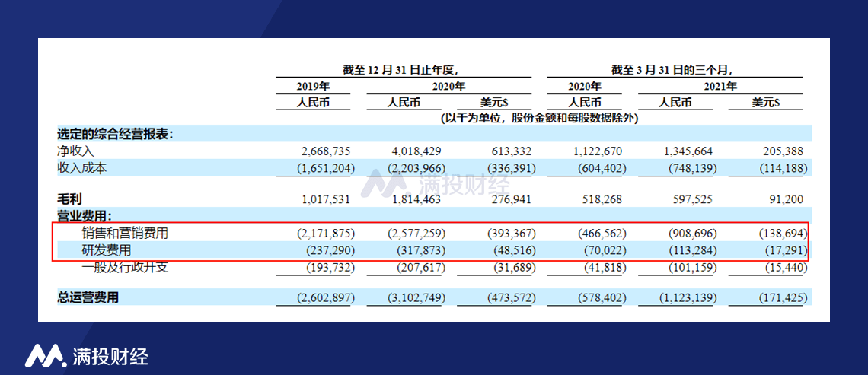Click the 总运营费用 row label
This screenshot has width=868, height=375.
pyautogui.click(x=88, y=297)
